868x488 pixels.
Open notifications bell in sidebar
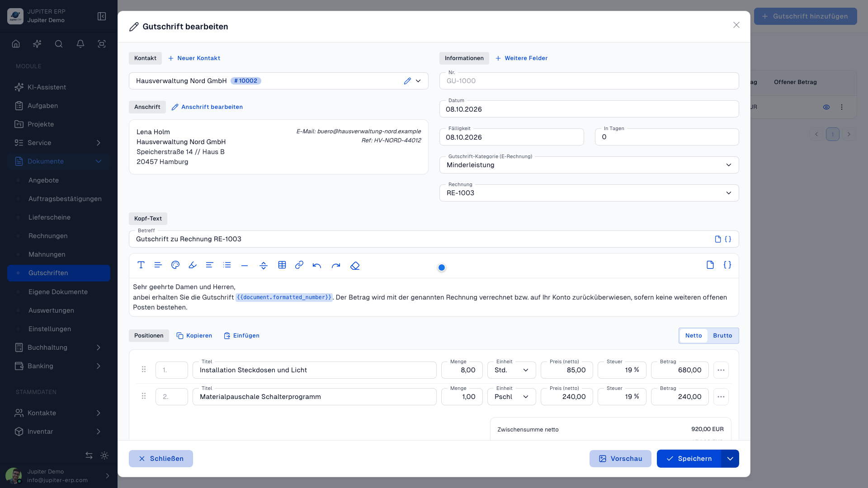(x=80, y=44)
